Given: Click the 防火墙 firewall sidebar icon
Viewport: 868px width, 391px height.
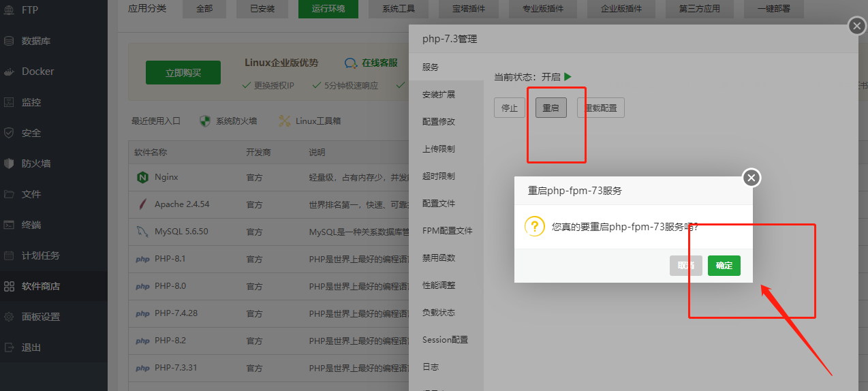Looking at the screenshot, I should [9, 163].
